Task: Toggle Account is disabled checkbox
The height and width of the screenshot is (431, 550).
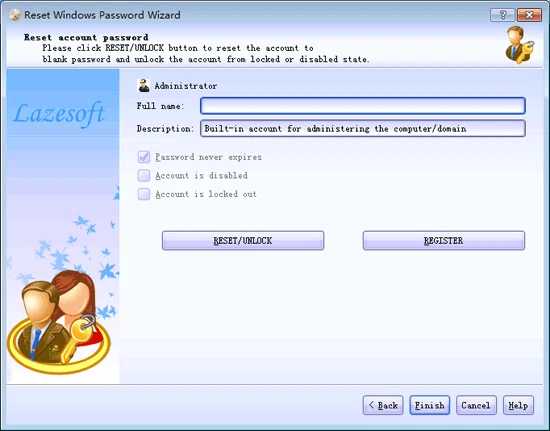Action: coord(144,175)
